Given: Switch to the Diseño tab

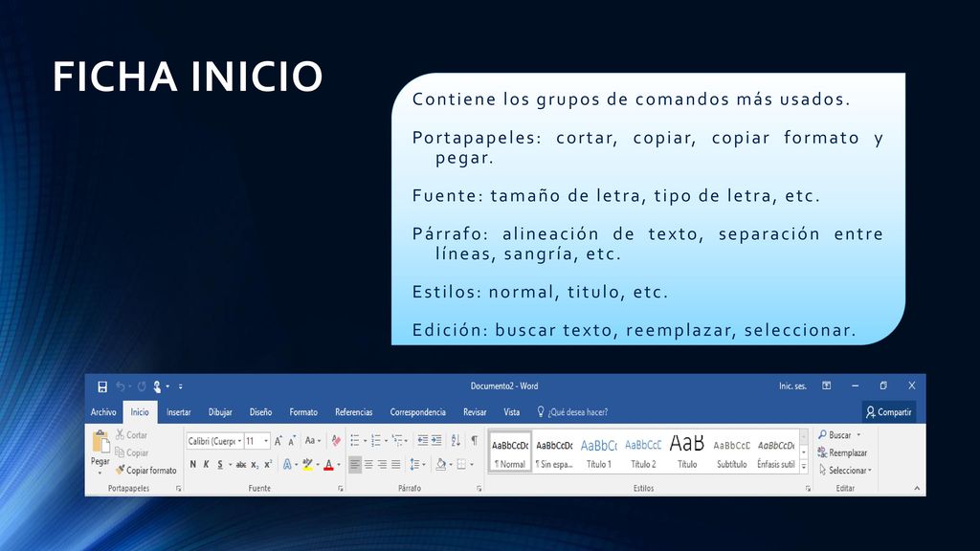Looking at the screenshot, I should point(260,412).
